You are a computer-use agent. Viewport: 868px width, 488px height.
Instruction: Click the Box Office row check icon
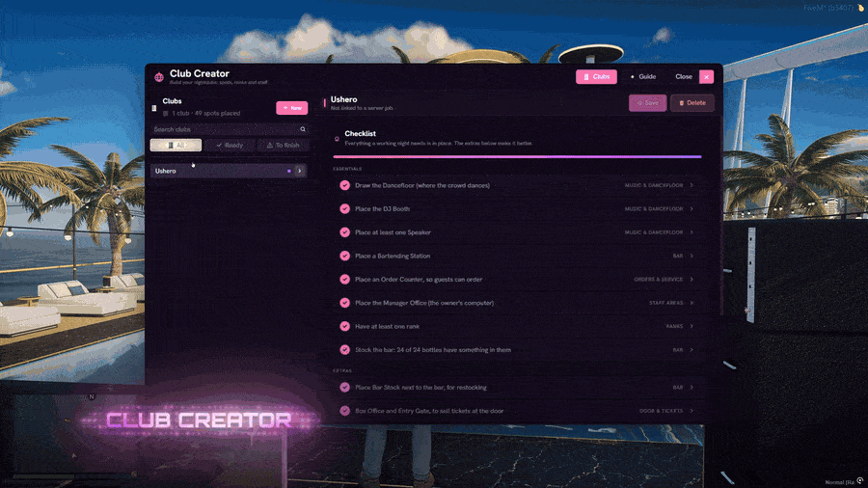point(345,411)
